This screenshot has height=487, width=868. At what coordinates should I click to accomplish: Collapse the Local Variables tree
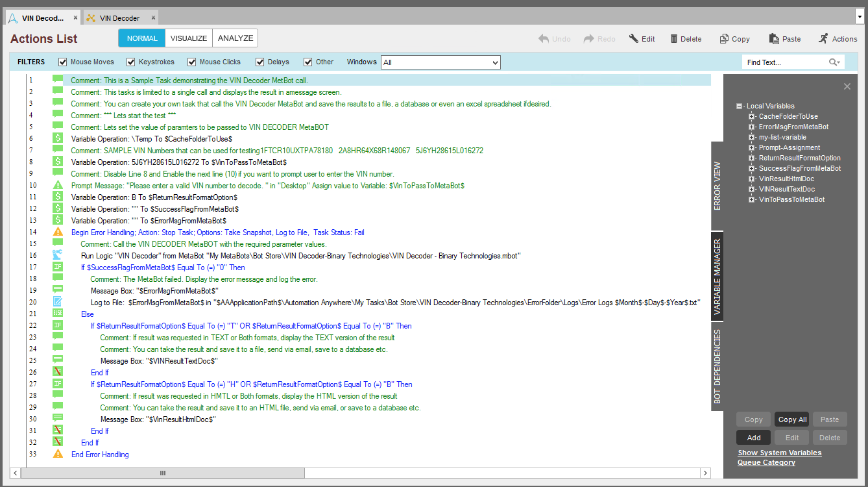(740, 106)
